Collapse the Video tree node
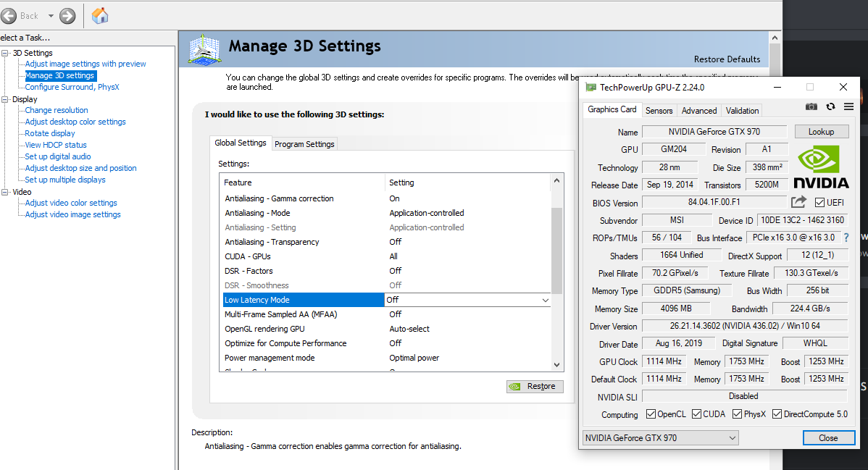This screenshot has height=470, width=868. (5, 192)
